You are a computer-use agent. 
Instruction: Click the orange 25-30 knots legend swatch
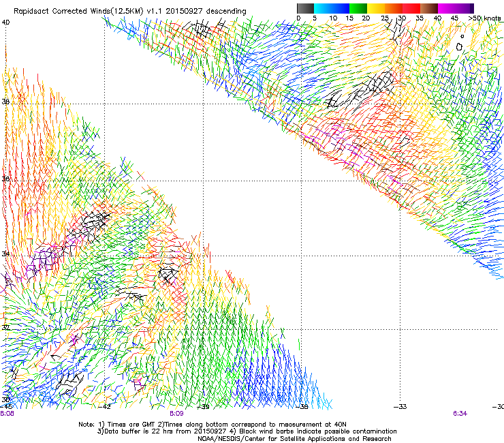[394, 8]
